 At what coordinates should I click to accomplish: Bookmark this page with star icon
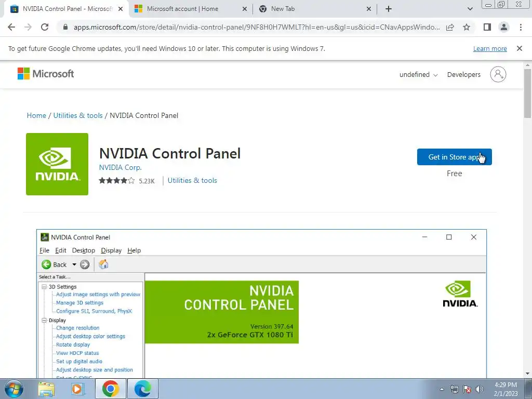click(467, 27)
